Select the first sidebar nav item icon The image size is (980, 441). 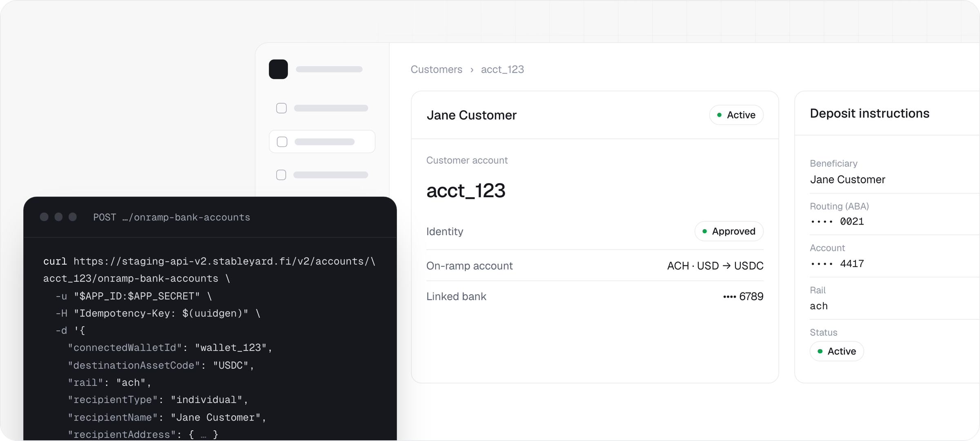click(x=281, y=108)
